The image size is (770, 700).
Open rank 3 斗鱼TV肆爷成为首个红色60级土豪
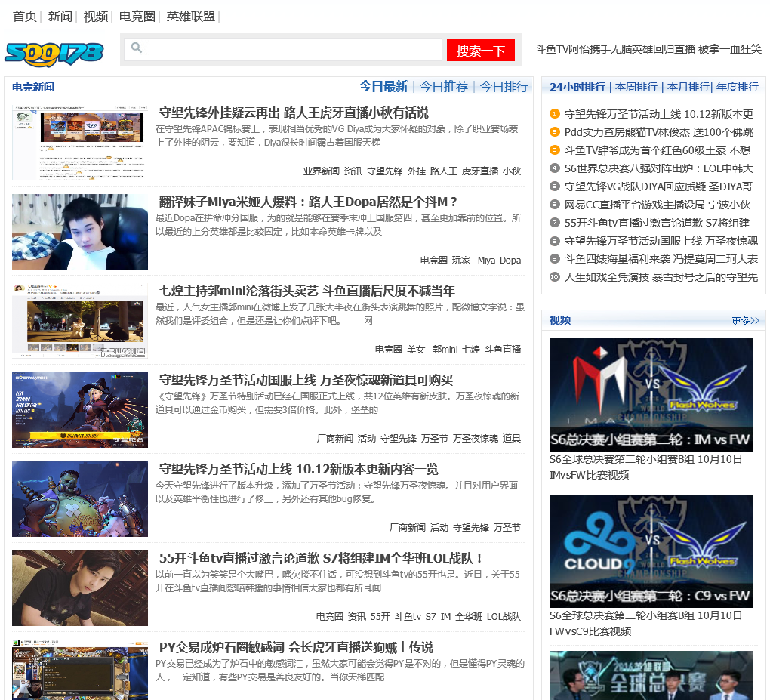coord(657,150)
